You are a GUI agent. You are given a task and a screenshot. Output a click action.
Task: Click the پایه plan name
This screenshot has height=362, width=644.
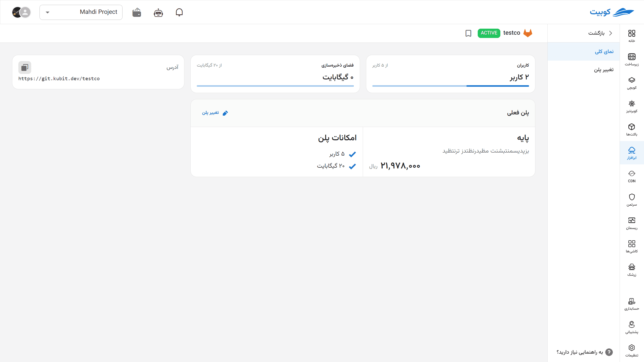(523, 138)
